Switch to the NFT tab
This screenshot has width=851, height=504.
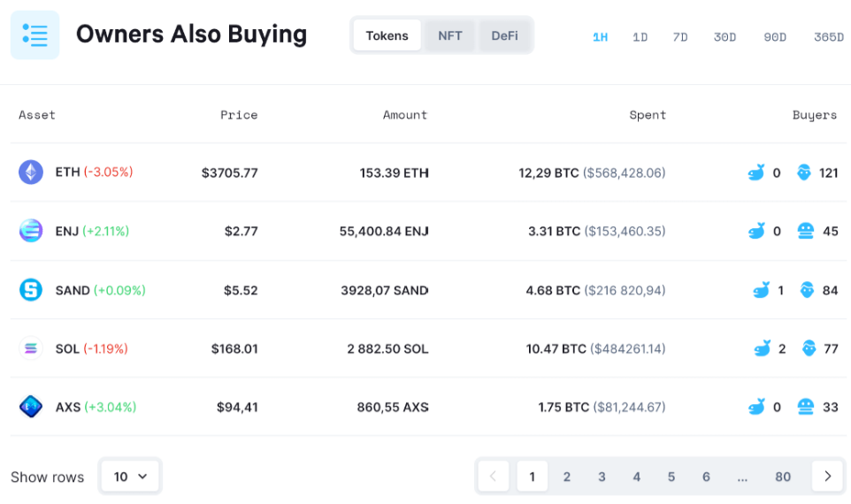coord(449,35)
